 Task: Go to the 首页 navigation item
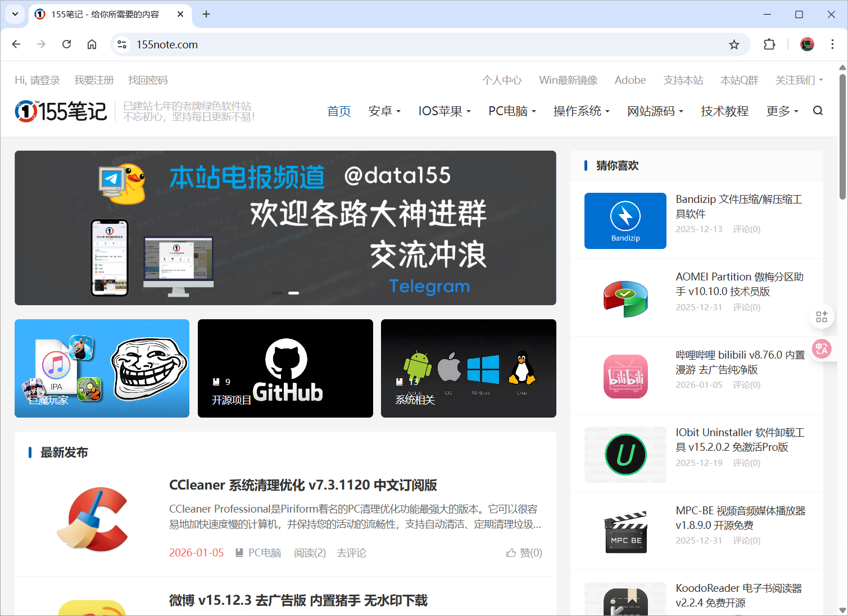(x=339, y=111)
